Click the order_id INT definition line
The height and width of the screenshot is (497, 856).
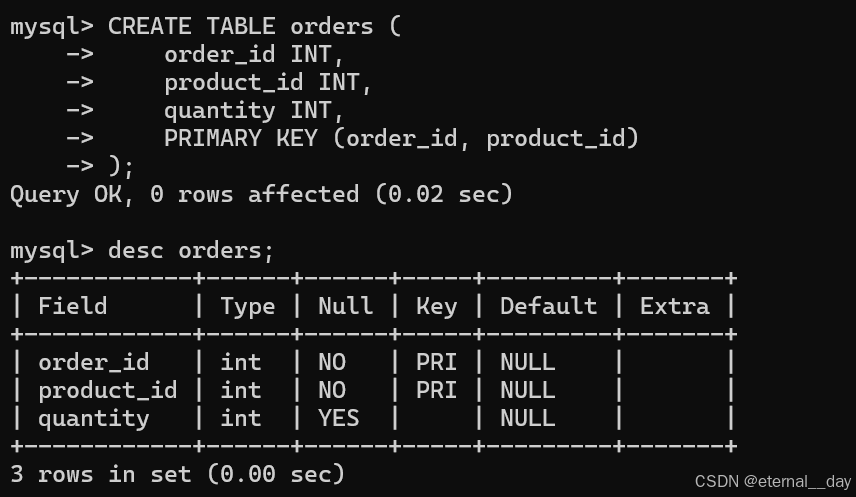(254, 55)
